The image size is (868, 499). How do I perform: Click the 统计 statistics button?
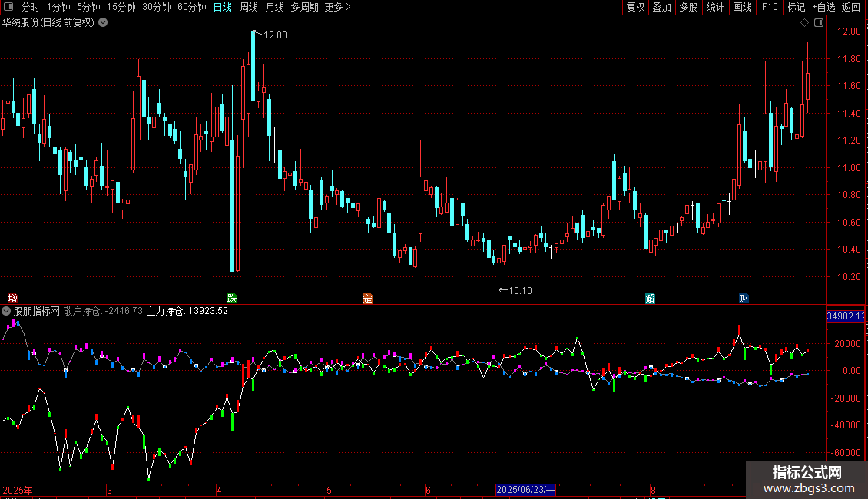point(714,7)
